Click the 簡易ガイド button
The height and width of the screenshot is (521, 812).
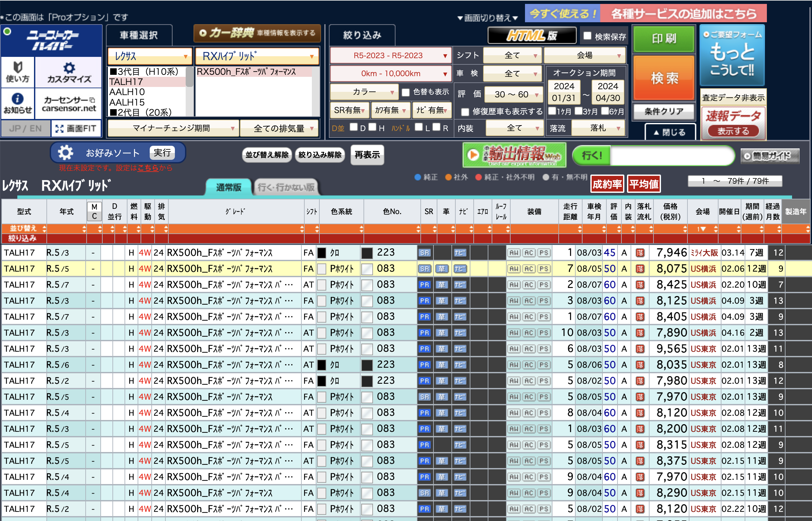click(x=770, y=156)
